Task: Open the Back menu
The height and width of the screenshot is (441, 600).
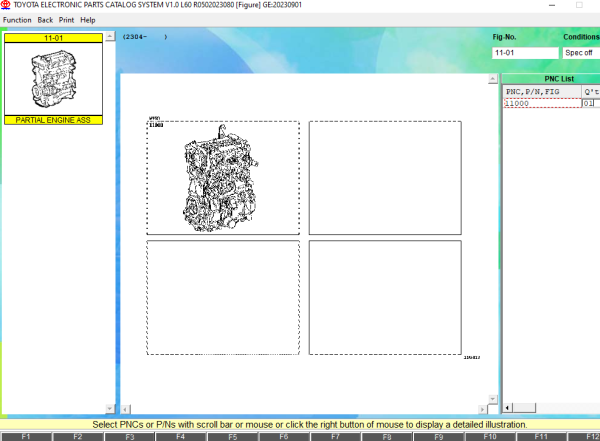Action: coord(45,20)
